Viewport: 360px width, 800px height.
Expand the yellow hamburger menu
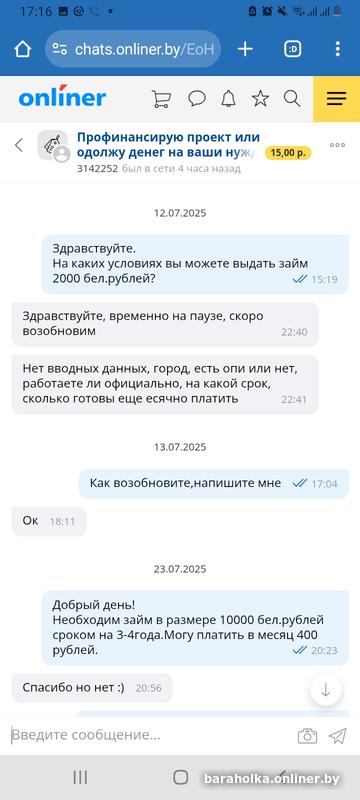click(x=337, y=99)
